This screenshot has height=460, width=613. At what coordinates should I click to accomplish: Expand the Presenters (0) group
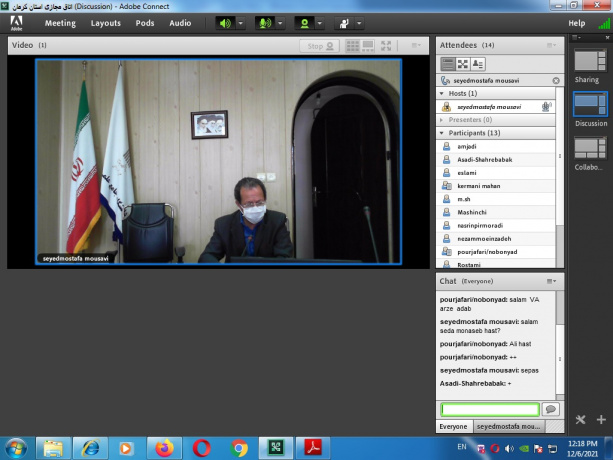[442, 119]
